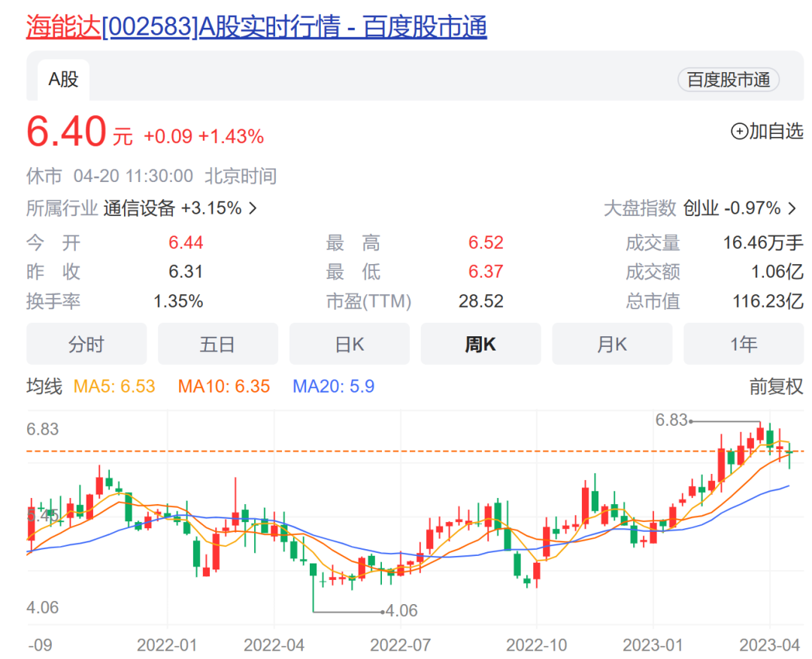Select the A股 tab

[63, 80]
